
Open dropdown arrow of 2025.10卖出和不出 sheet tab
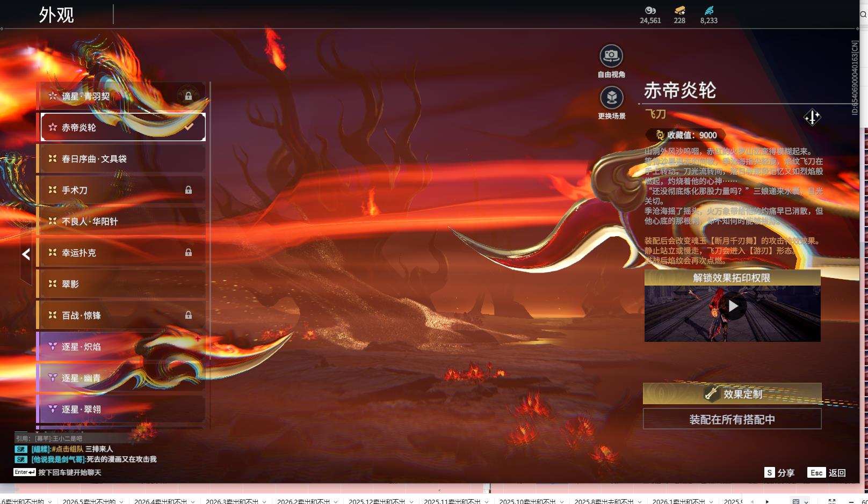[562, 501]
